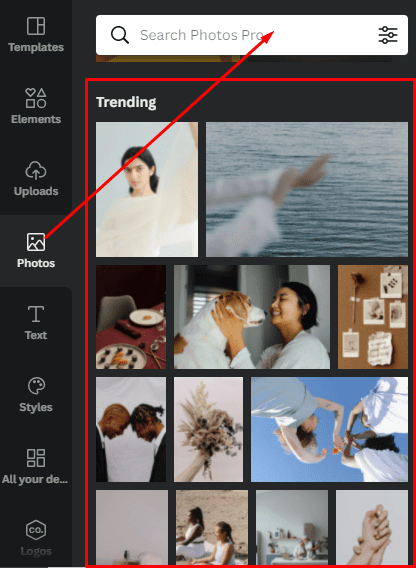
Task: Pick the corkboard polaroids photo
Action: [x=373, y=317]
